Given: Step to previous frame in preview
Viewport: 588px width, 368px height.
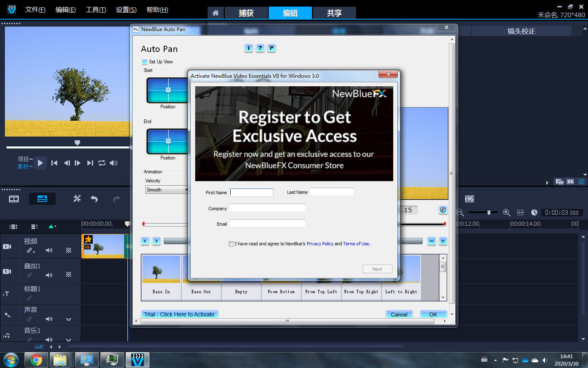Looking at the screenshot, I should [x=67, y=163].
